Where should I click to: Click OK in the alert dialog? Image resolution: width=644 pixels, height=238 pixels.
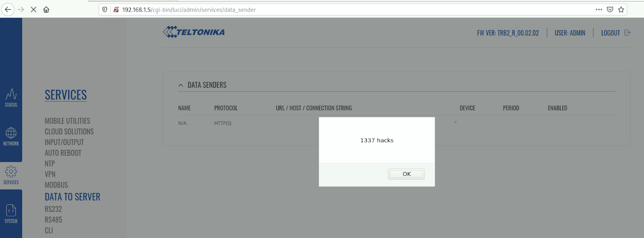pyautogui.click(x=406, y=174)
